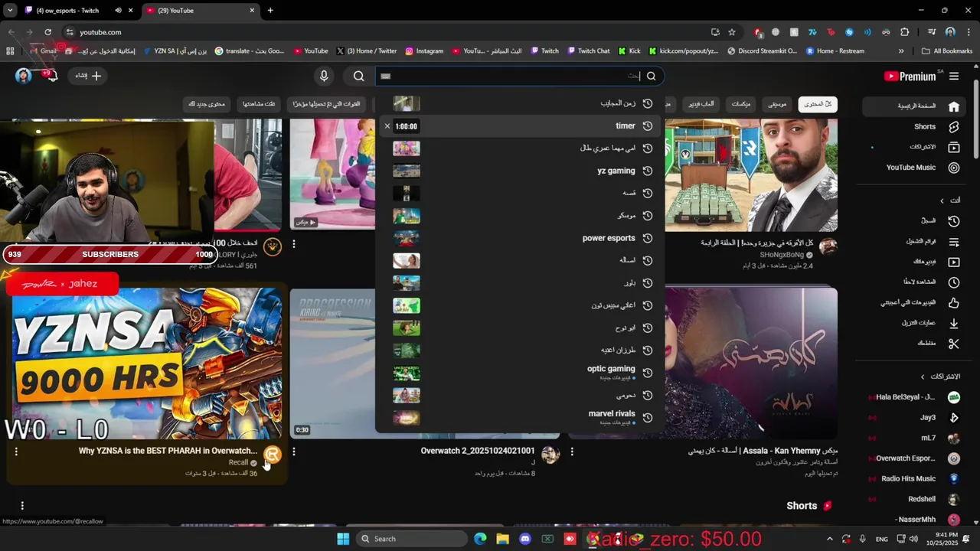Open the browser Extensions puzzle icon
Screen dimensions: 980x551
coord(904,32)
